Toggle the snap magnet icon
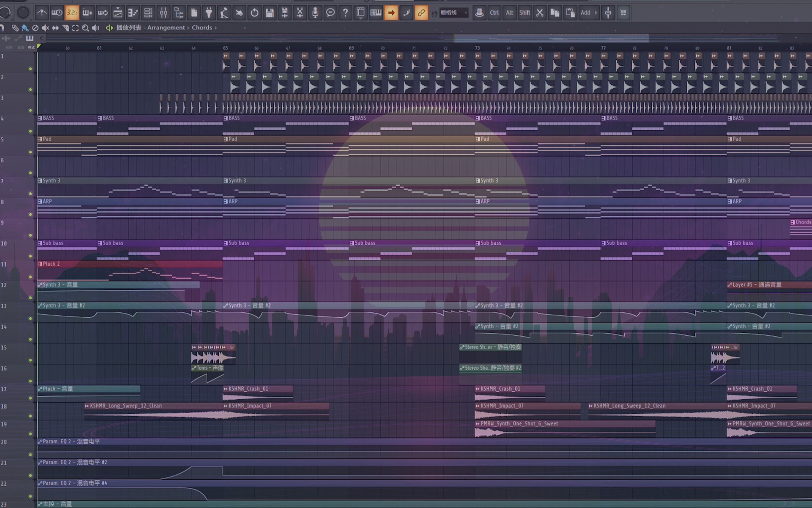This screenshot has width=812, height=508. [3, 28]
